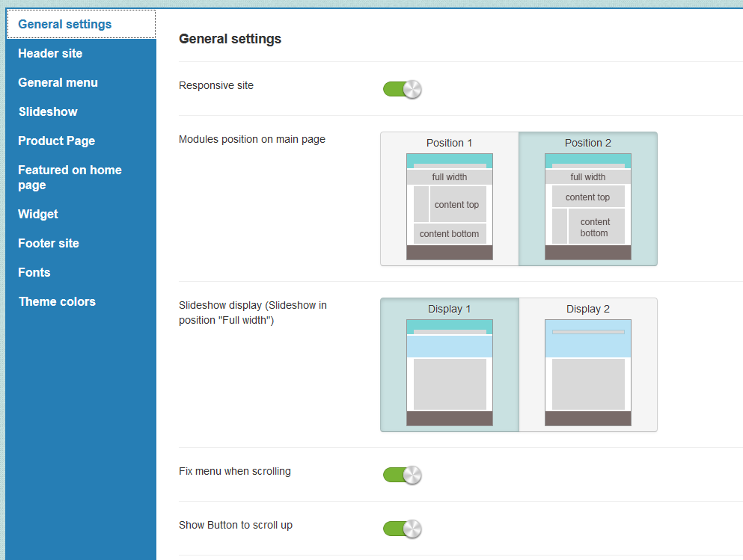Go to Header site settings

click(x=50, y=53)
